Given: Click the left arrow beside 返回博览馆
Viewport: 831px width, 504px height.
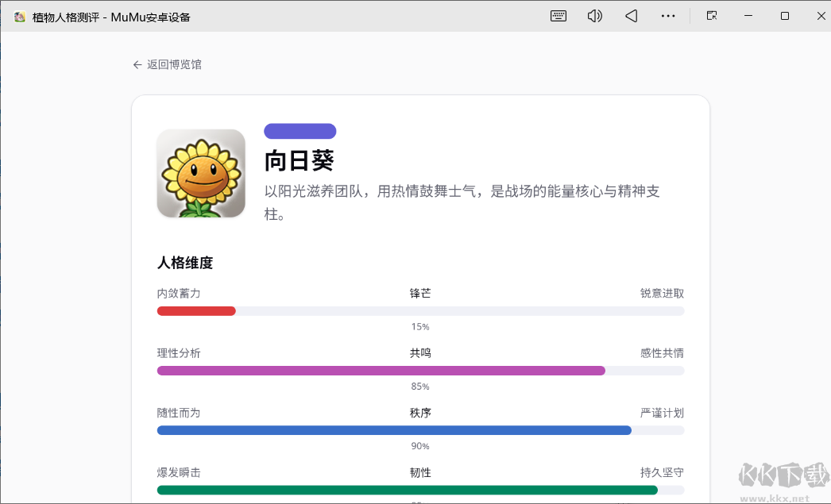Looking at the screenshot, I should coord(137,64).
